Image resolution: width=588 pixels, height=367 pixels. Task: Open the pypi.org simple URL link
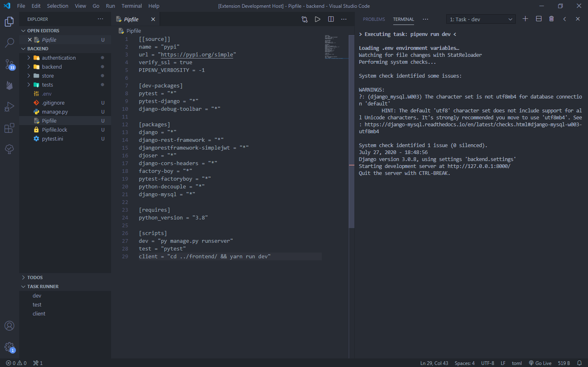point(197,55)
